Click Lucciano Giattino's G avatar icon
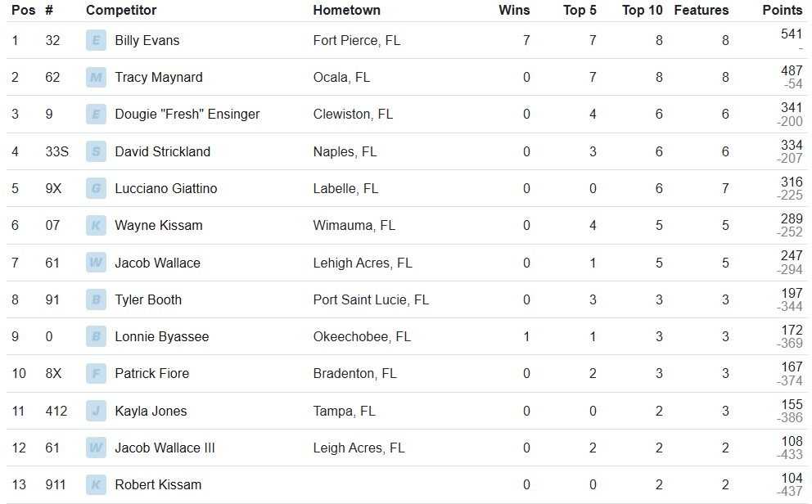This screenshot has width=812, height=504. pos(96,188)
